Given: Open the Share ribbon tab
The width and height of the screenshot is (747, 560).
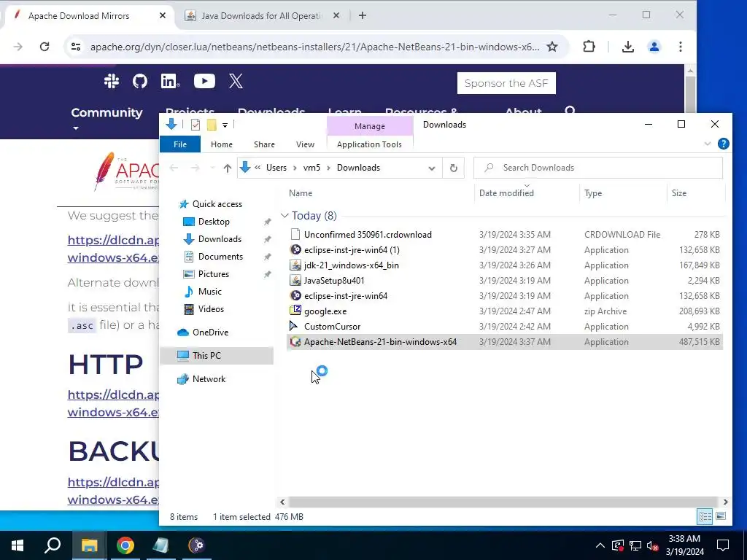Looking at the screenshot, I should tap(264, 144).
